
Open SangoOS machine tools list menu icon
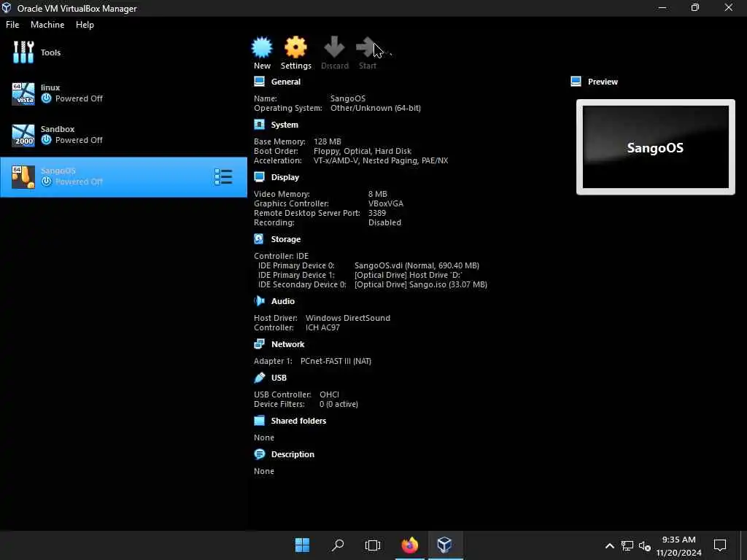[x=223, y=177]
